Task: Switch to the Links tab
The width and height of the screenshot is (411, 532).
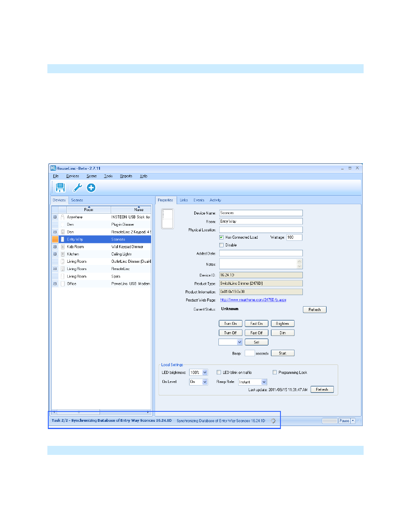Action: pos(184,200)
